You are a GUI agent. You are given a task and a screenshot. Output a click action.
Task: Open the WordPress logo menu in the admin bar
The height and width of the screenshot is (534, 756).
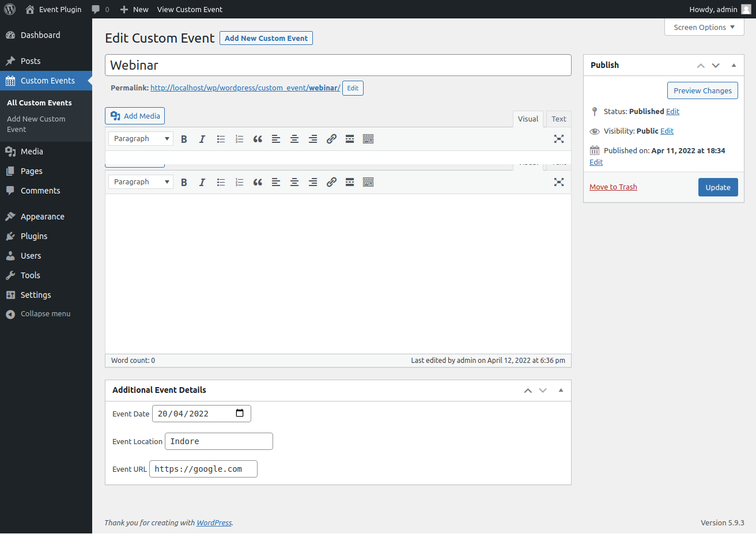(10, 9)
